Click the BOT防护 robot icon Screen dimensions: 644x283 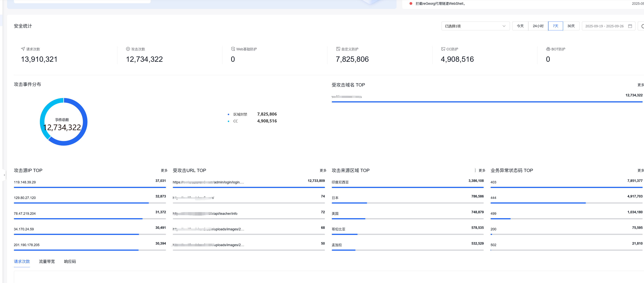(x=548, y=49)
